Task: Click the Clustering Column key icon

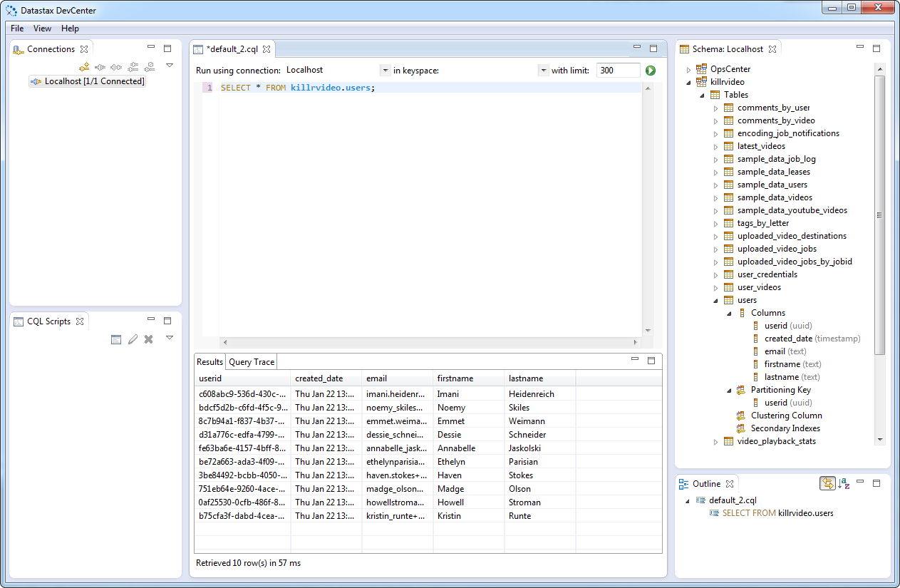Action: tap(741, 416)
